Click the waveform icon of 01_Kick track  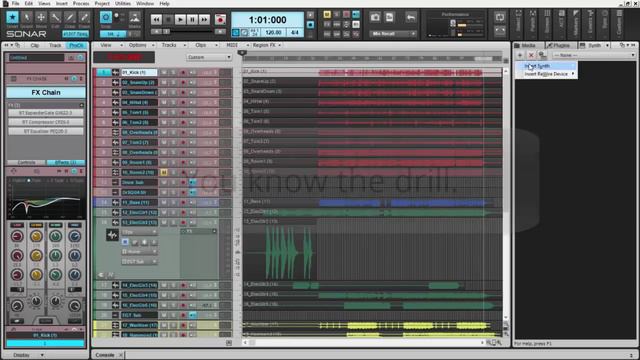(x=116, y=73)
